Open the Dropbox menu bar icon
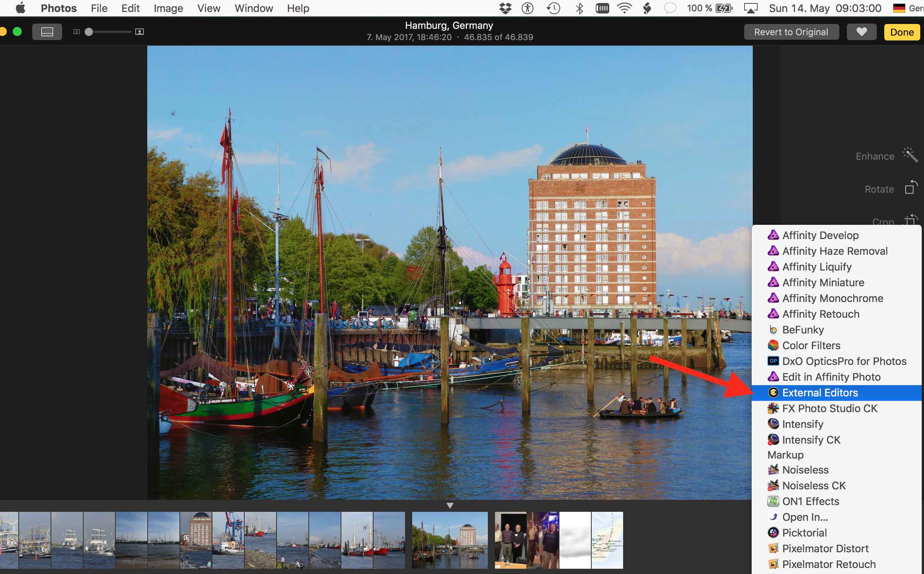Screen dimensions: 924x574 click(x=505, y=8)
